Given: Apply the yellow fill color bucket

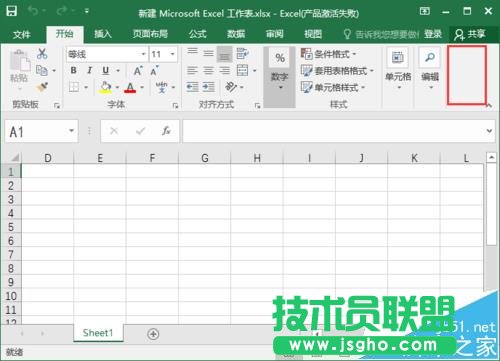Looking at the screenshot, I should [106, 87].
